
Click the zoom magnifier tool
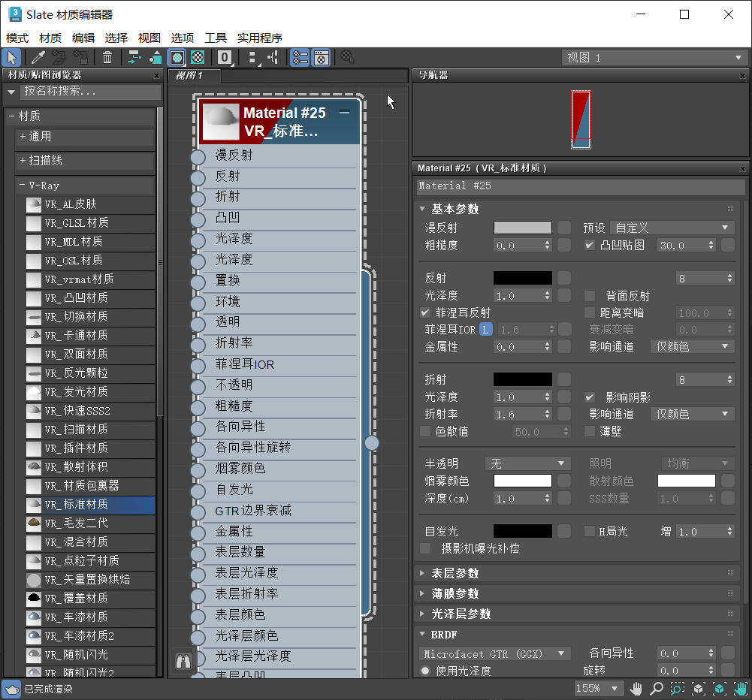(656, 689)
